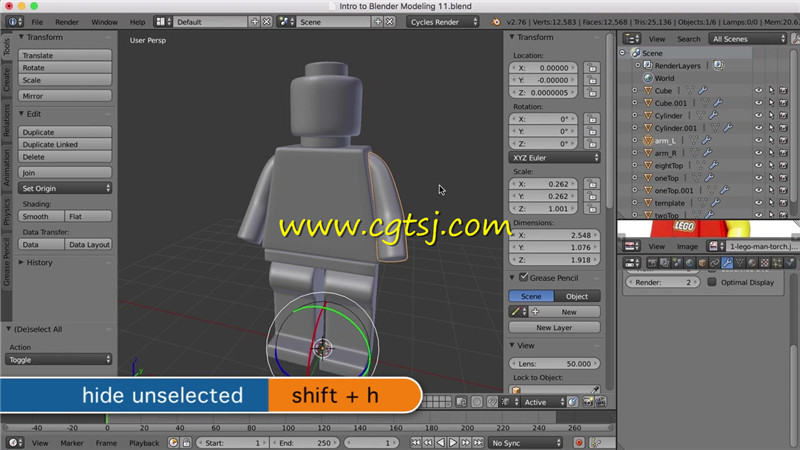Set shading to Smooth
Image resolution: width=800 pixels, height=450 pixels.
pyautogui.click(x=41, y=216)
